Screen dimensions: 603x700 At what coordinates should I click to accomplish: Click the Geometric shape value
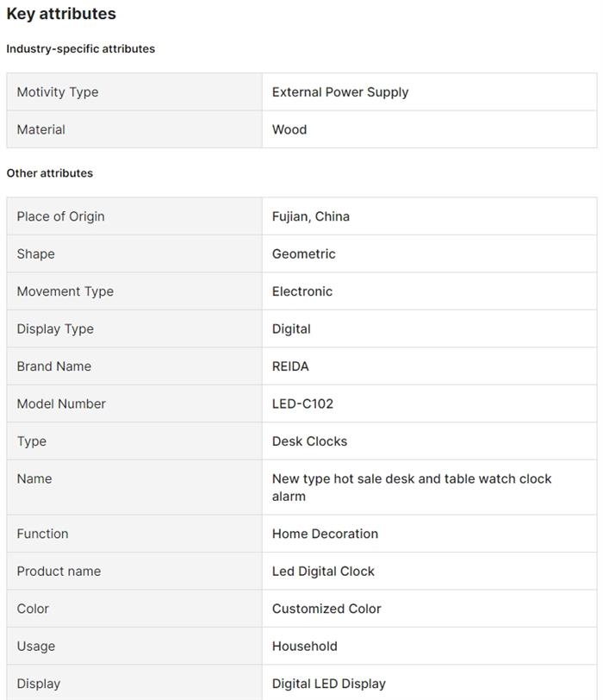coord(304,253)
